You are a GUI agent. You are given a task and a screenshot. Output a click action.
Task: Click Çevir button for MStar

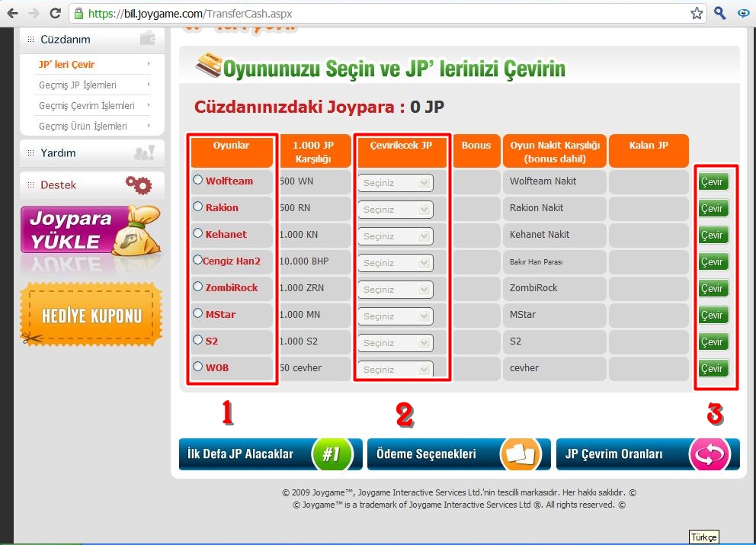713,315
